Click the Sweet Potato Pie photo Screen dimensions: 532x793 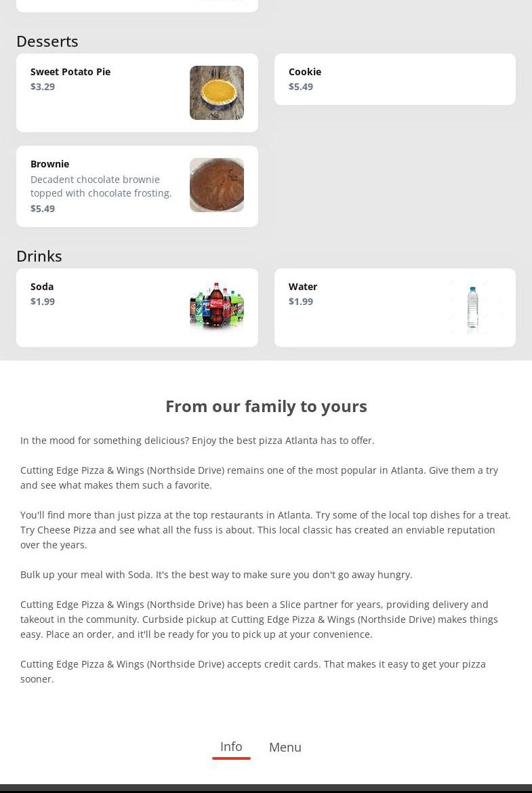click(216, 93)
